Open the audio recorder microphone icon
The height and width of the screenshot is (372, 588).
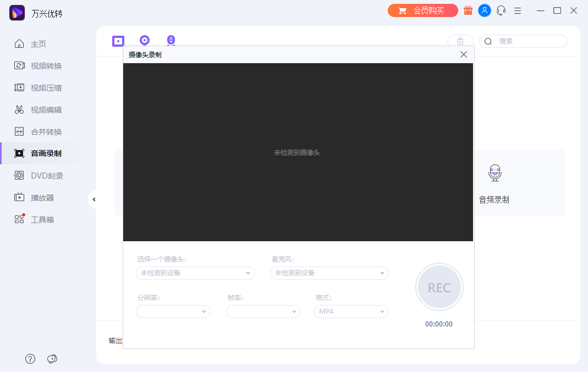171,40
